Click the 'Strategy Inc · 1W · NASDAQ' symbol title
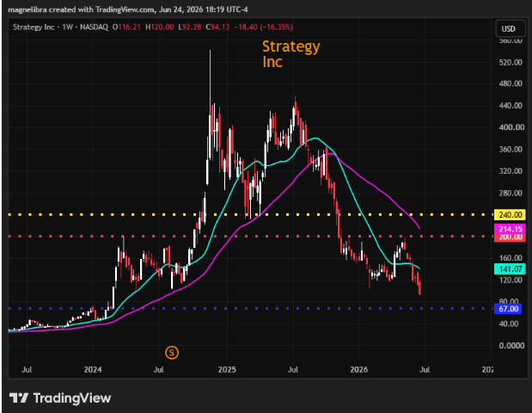532x413 pixels. pos(60,28)
